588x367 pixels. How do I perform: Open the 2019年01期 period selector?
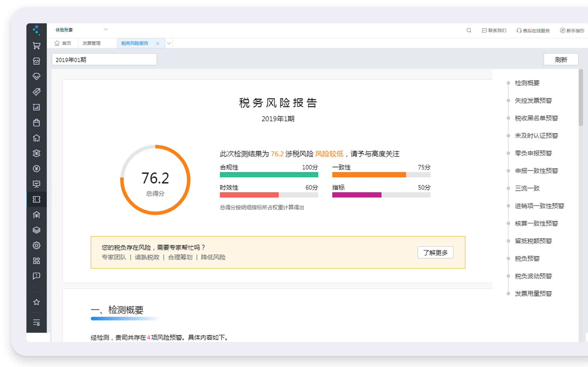(104, 60)
